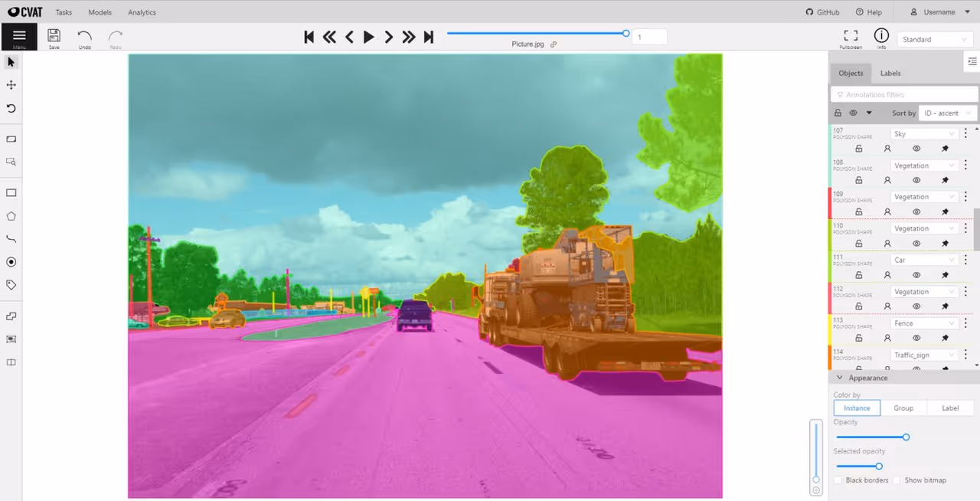Open label dropdown for object 111 Car
The width and height of the screenshot is (980, 501).
pos(925,260)
